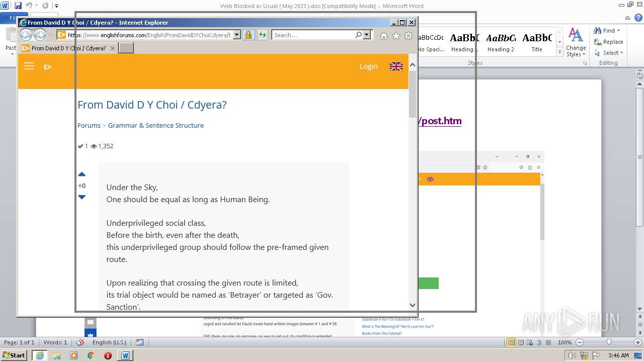Open a new blank tab in IE

(126, 48)
